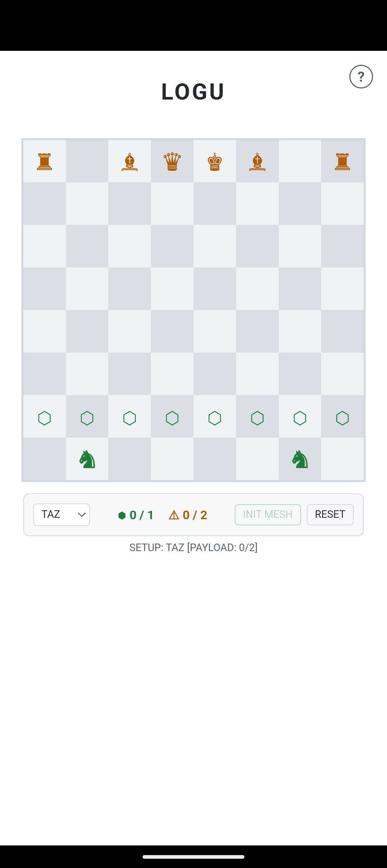Viewport: 387px width, 868px height.
Task: Click the top-right orange rook
Action: pyautogui.click(x=342, y=161)
